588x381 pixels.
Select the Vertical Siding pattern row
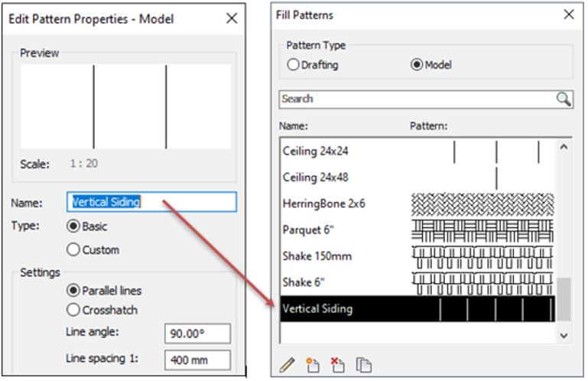point(417,308)
